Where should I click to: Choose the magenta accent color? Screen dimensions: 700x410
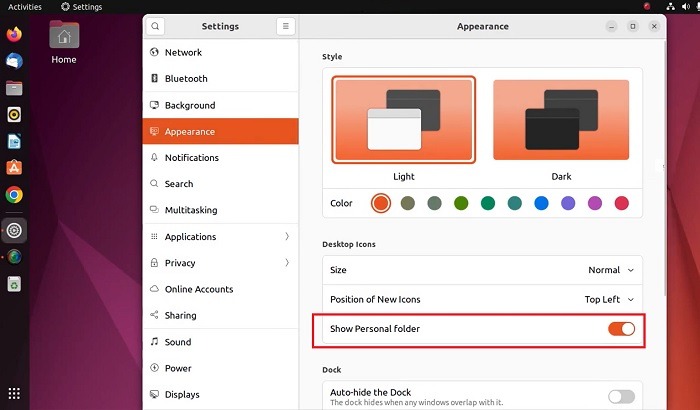[595, 203]
